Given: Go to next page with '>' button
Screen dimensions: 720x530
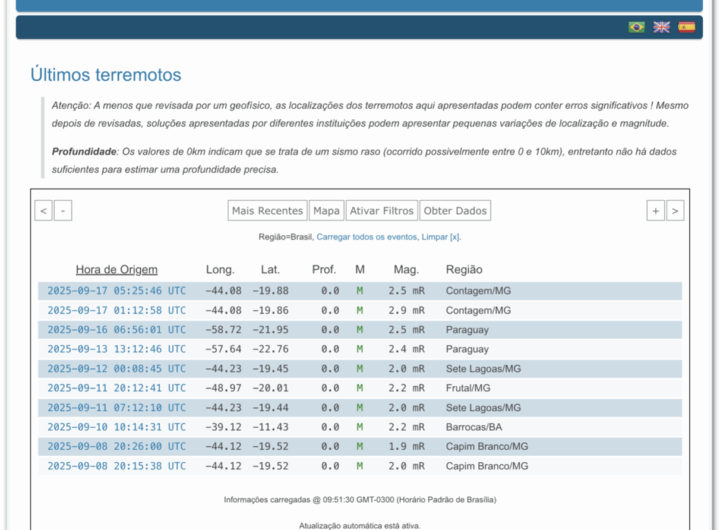Looking at the screenshot, I should point(675,211).
